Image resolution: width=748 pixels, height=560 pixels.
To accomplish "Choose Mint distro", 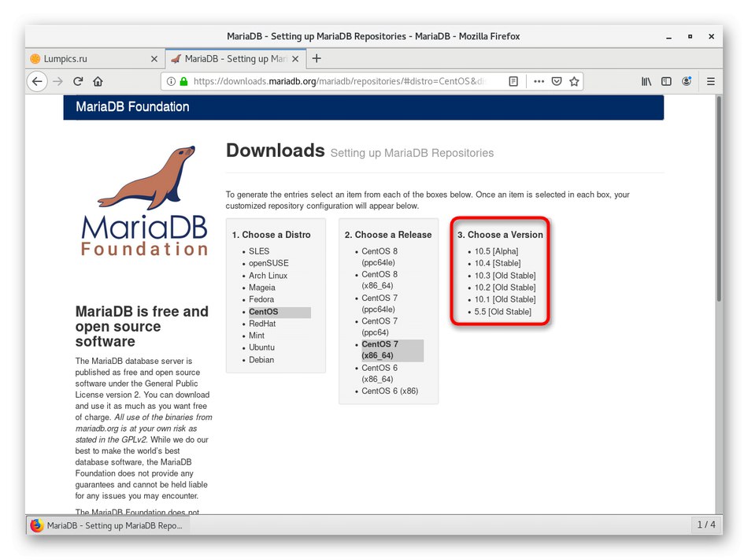I will [x=257, y=336].
